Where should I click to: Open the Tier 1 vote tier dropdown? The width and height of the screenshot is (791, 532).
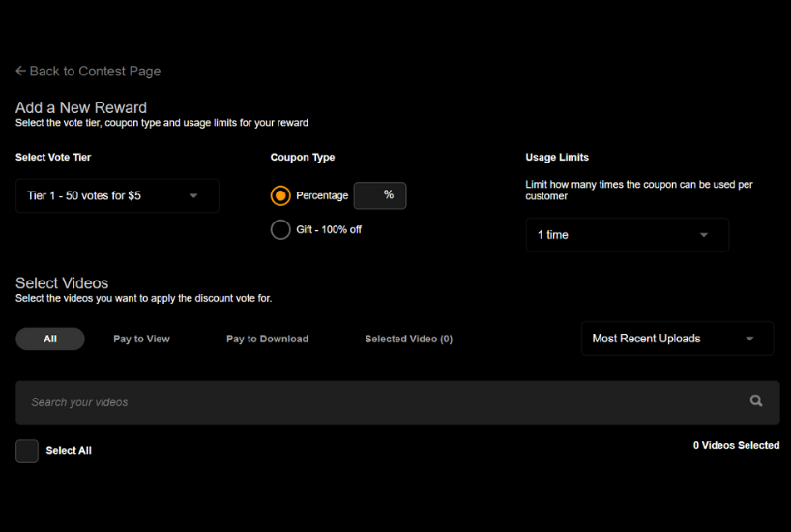[118, 195]
